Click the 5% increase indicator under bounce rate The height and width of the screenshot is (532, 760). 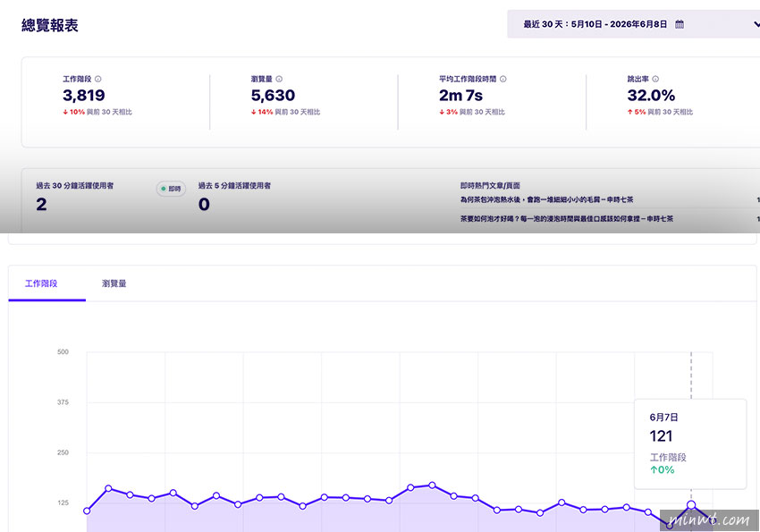[637, 112]
